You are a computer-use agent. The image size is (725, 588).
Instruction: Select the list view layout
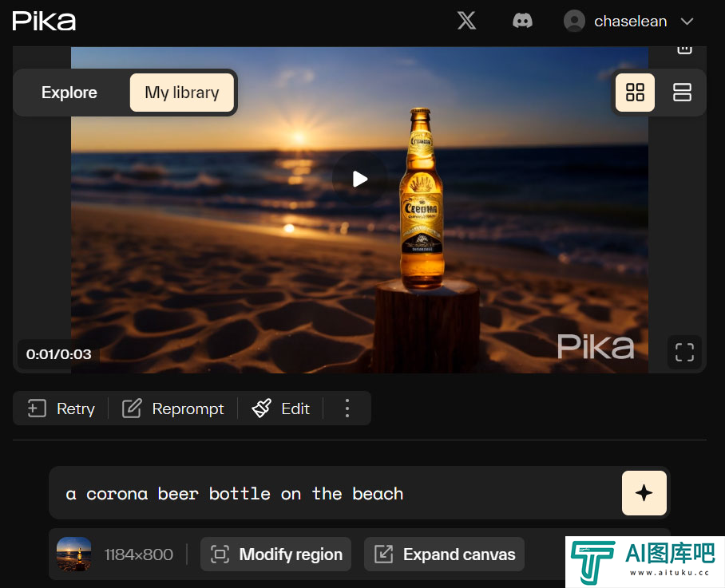[682, 92]
